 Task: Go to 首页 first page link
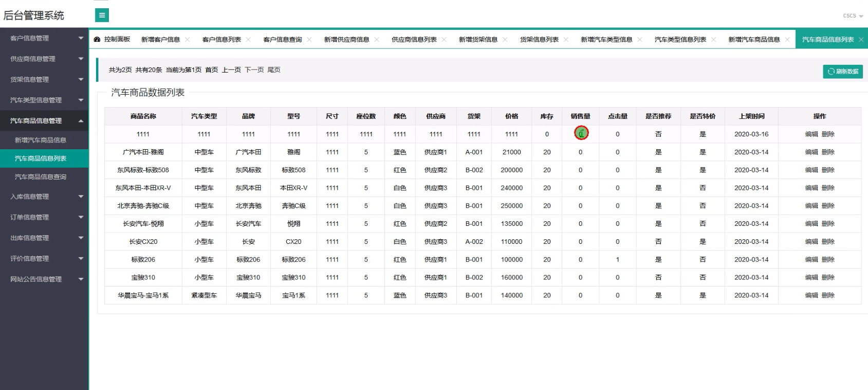tap(212, 70)
